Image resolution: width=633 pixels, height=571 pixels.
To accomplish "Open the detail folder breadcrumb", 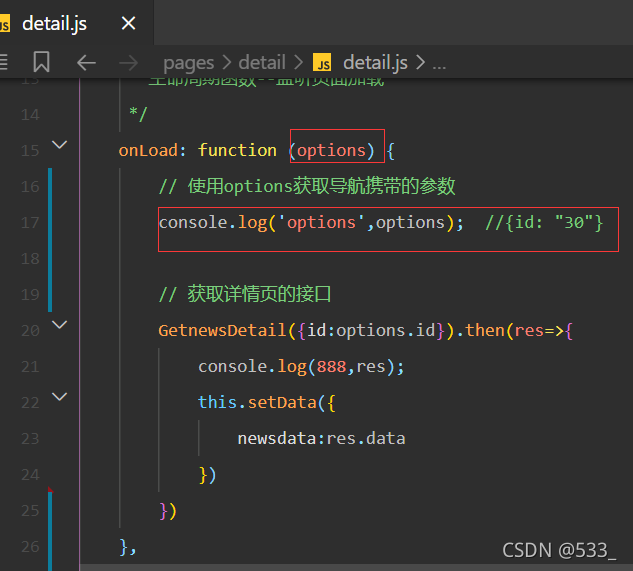I will [262, 62].
